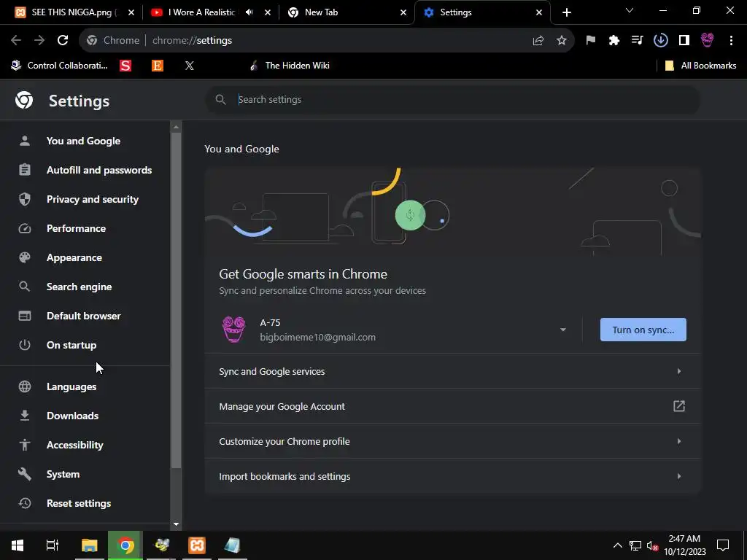Close the New Tab tab
Screen dimensions: 747x560
(403, 12)
